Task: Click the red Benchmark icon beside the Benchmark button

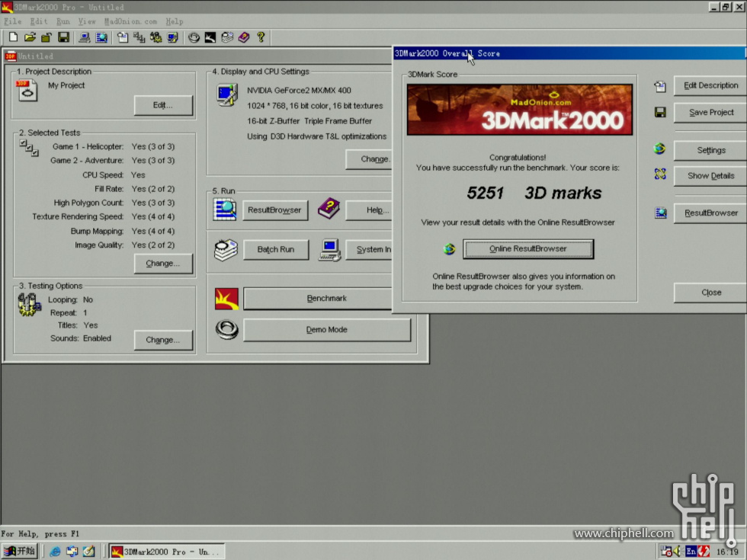Action: [226, 299]
